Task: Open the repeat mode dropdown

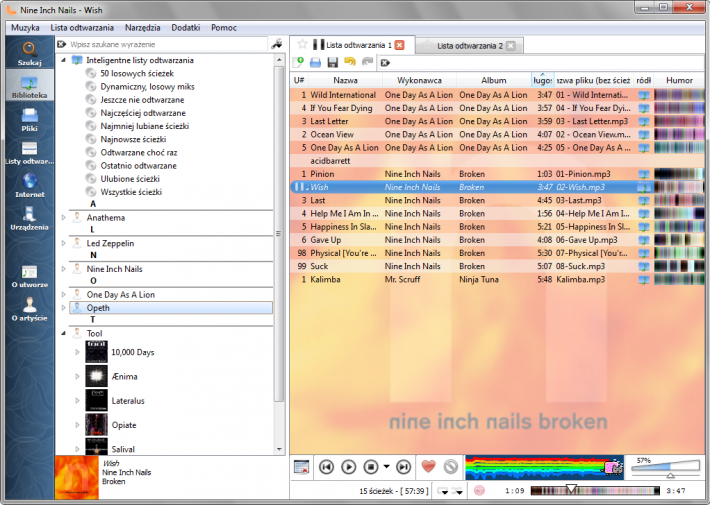Action: (442, 491)
